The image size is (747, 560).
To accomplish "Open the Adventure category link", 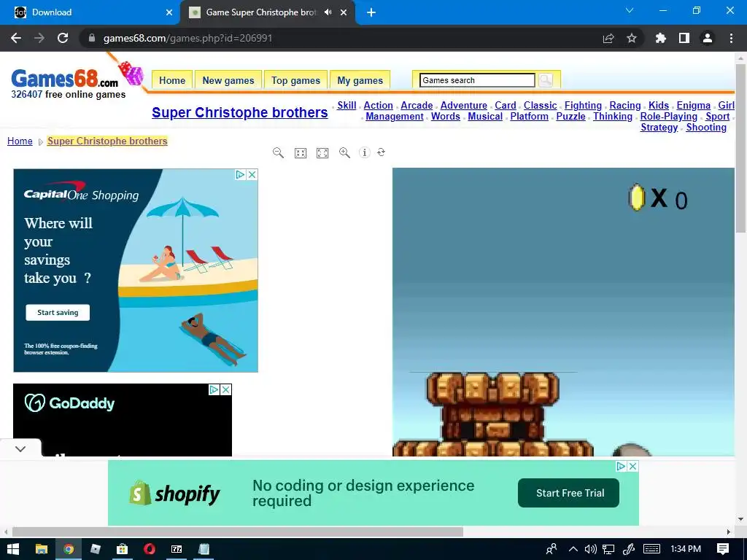I will (x=464, y=105).
